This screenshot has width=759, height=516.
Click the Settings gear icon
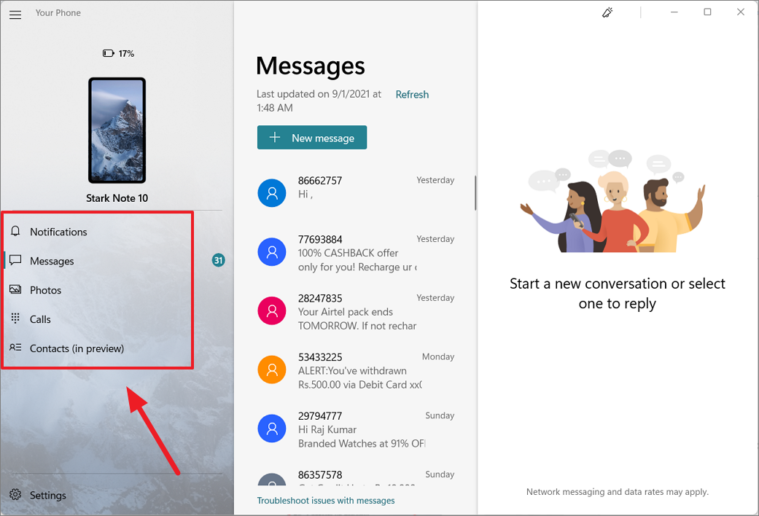coord(15,494)
